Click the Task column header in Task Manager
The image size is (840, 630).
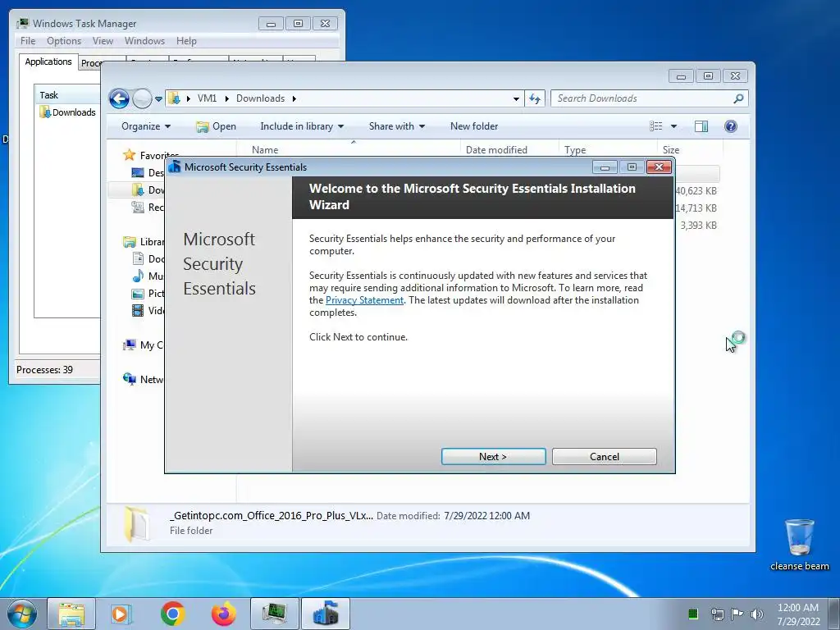pyautogui.click(x=67, y=95)
